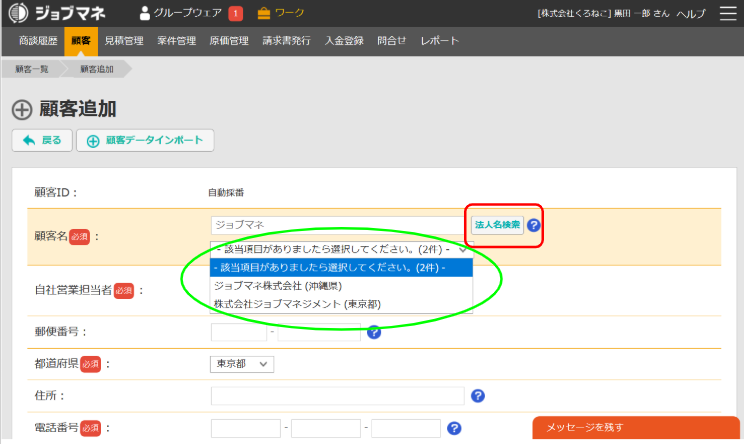The width and height of the screenshot is (744, 444).
Task: Click the plus circle icon beside 顧客追加 heading
Action: [22, 110]
